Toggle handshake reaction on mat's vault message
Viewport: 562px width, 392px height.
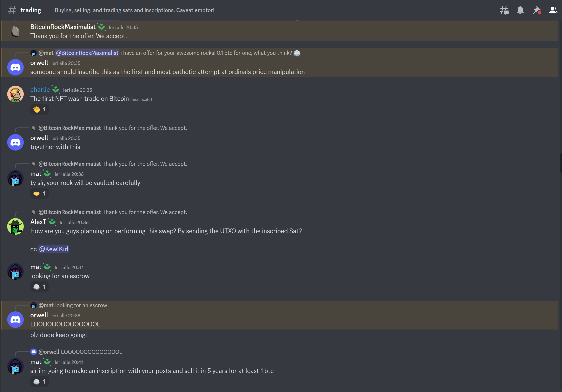(39, 194)
